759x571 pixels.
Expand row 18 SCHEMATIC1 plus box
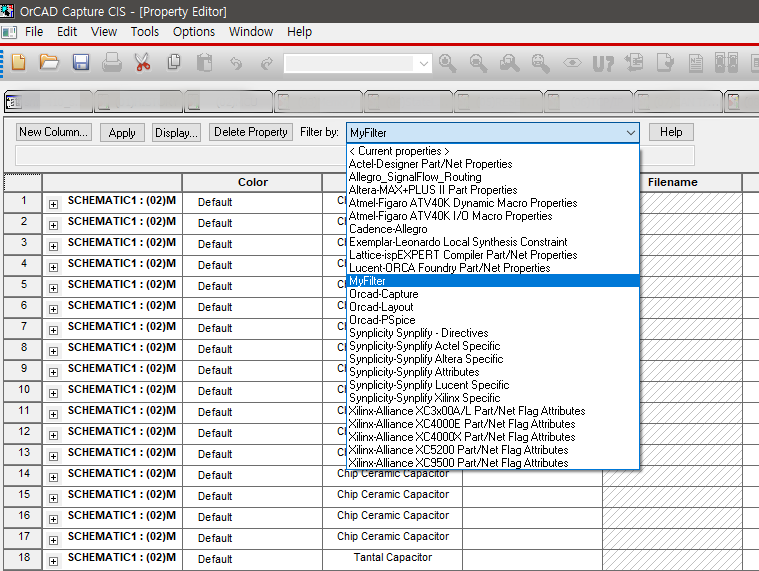[53, 562]
